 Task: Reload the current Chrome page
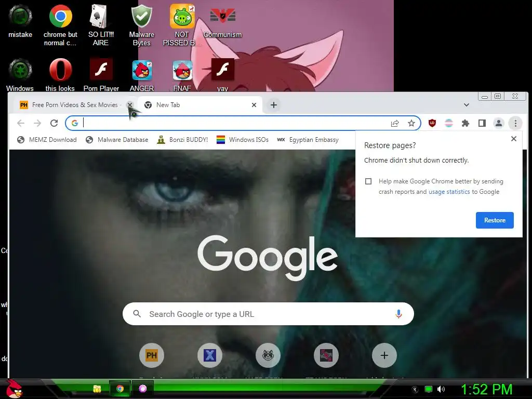tap(54, 123)
